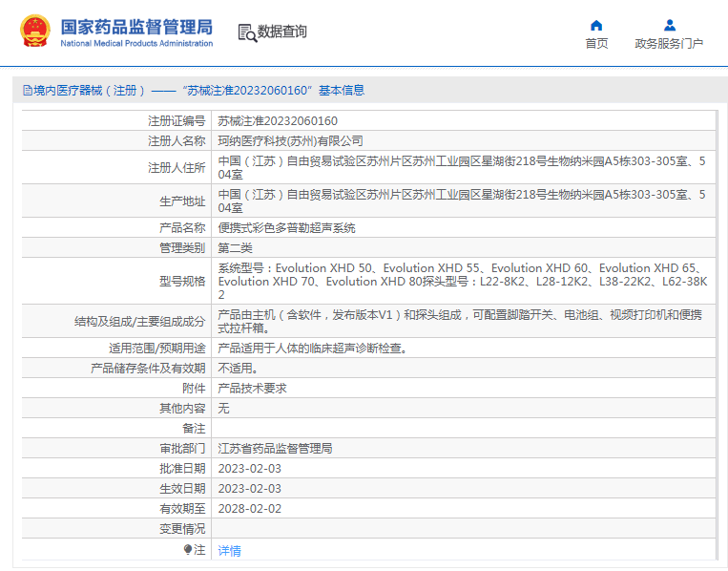This screenshot has width=728, height=571.
Task: Open the 数据查询 text label
Action: click(282, 32)
